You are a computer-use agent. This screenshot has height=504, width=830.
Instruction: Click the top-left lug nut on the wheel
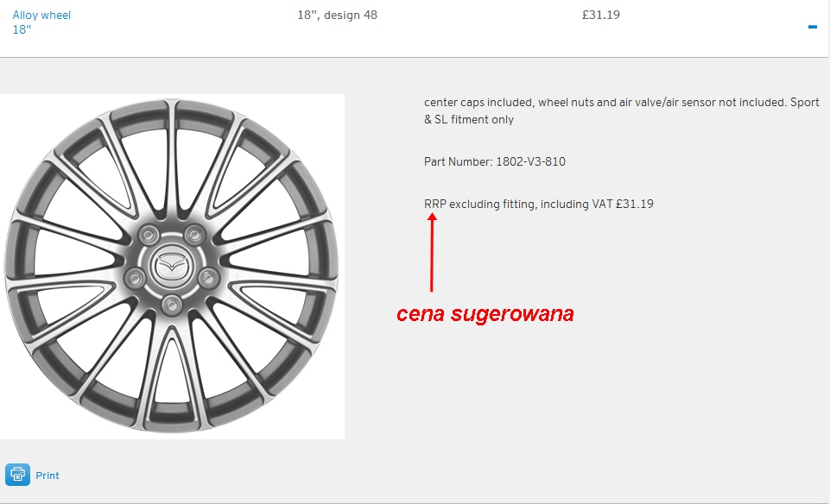point(148,234)
